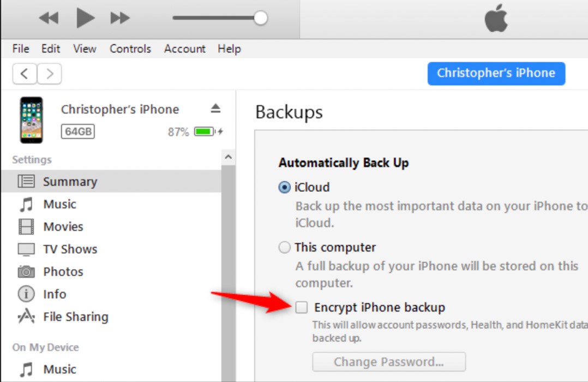Go back with the left chevron
This screenshot has height=382, width=588.
click(x=25, y=74)
